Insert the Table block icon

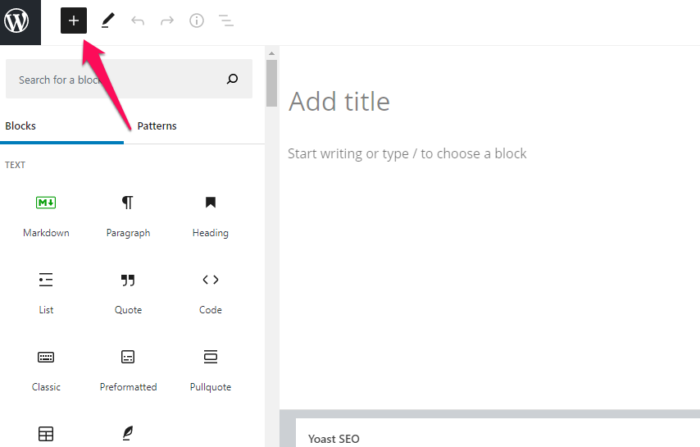(x=46, y=434)
